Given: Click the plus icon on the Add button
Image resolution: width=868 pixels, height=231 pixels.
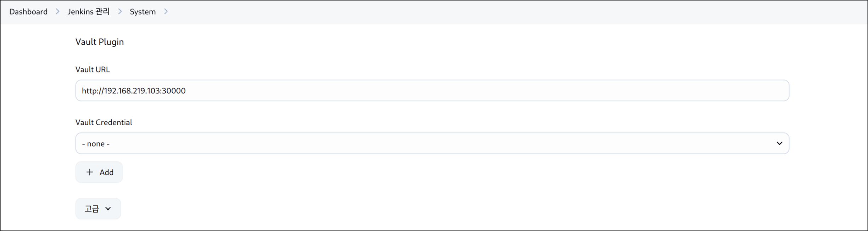Looking at the screenshot, I should click(90, 172).
